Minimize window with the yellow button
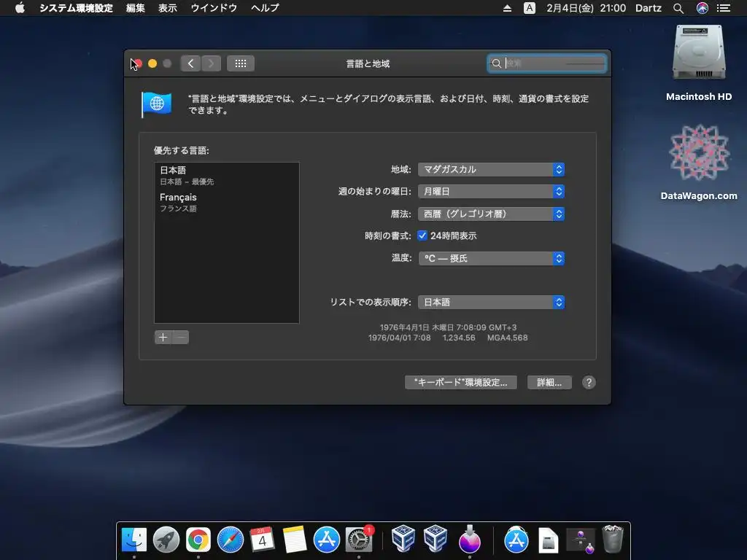Viewport: 747px width, 560px height. point(152,63)
